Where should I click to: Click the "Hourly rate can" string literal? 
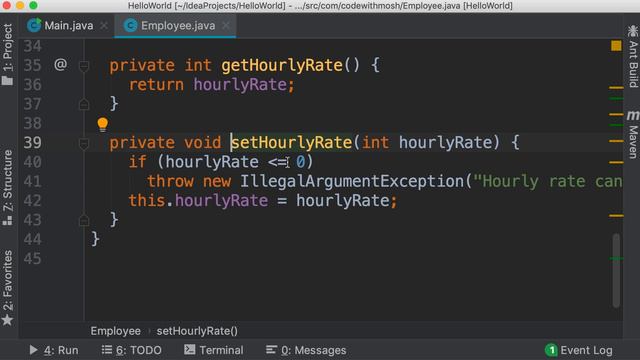[x=548, y=181]
